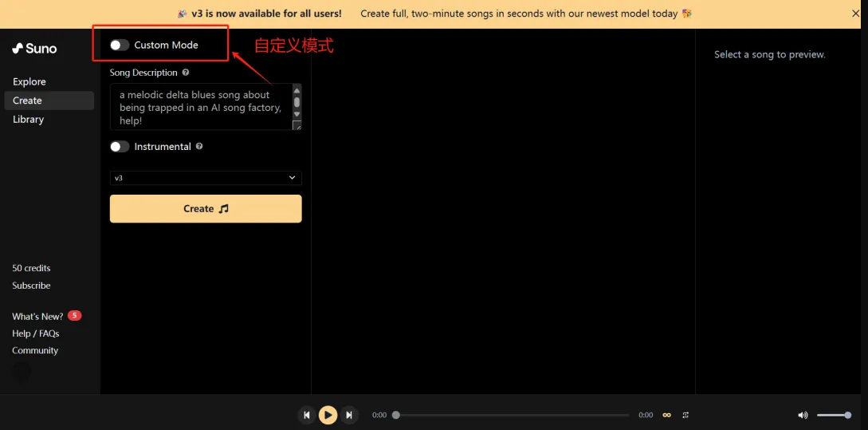The width and height of the screenshot is (868, 430).
Task: Click the Suno logo
Action: click(34, 49)
